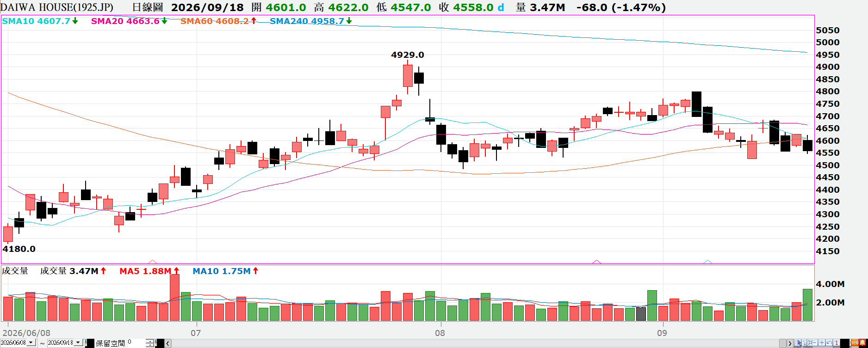The image size is (868, 348).
Task: Click the SMA10 4607.7 indicator label
Action: (x=36, y=21)
